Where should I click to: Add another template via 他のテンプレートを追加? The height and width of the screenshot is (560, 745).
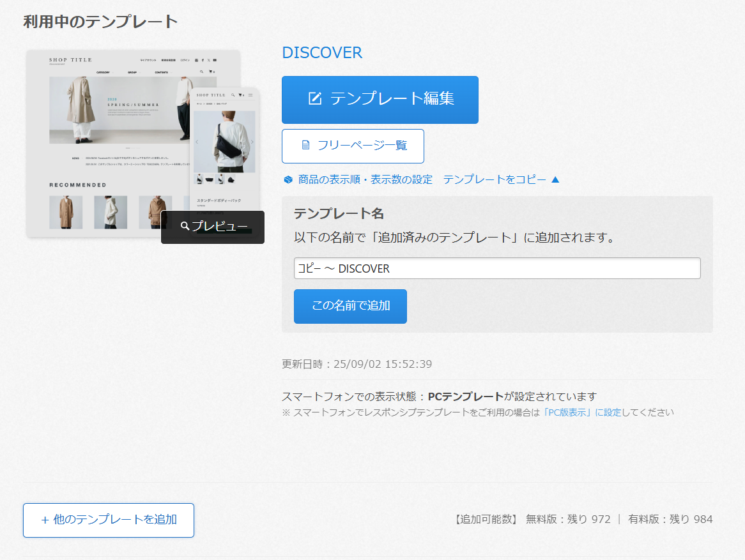click(x=109, y=520)
